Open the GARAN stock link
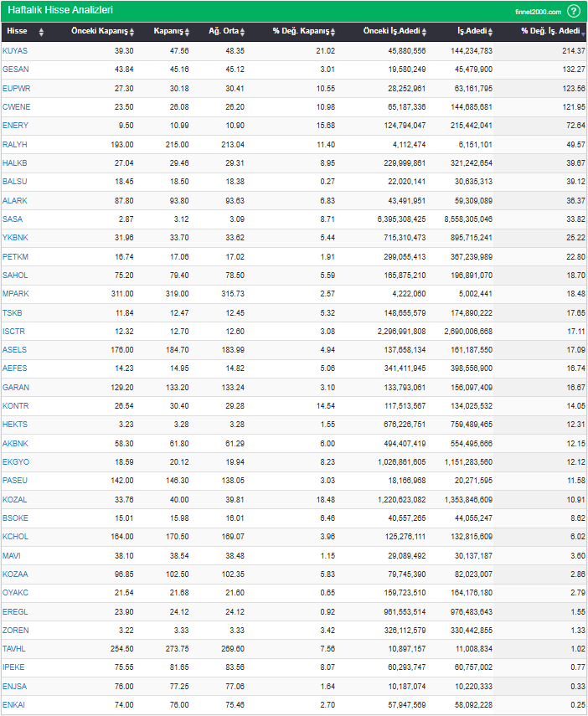The image size is (588, 716). [x=16, y=388]
